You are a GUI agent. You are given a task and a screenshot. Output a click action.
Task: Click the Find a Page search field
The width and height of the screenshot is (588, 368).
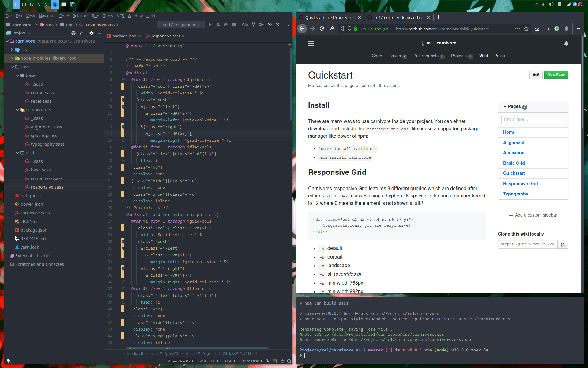[533, 119]
